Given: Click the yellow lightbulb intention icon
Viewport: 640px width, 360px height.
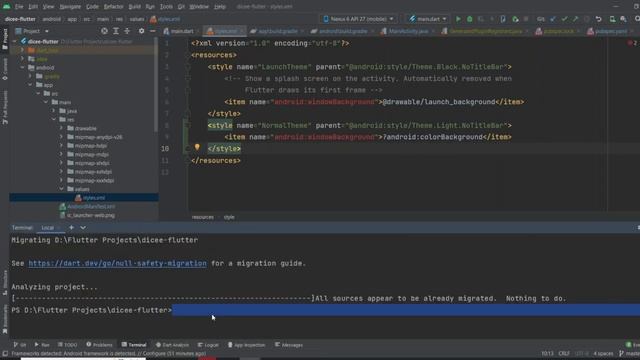Looking at the screenshot, I should (x=197, y=147).
